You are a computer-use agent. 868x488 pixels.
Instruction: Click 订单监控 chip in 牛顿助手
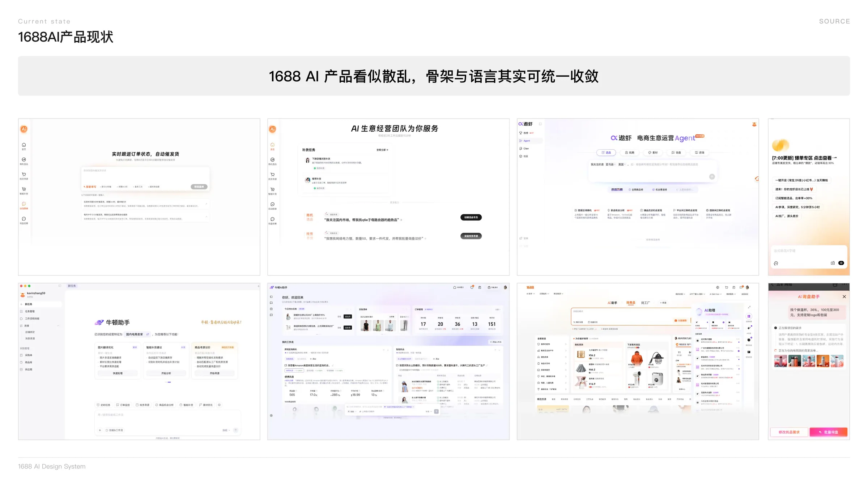coord(123,405)
